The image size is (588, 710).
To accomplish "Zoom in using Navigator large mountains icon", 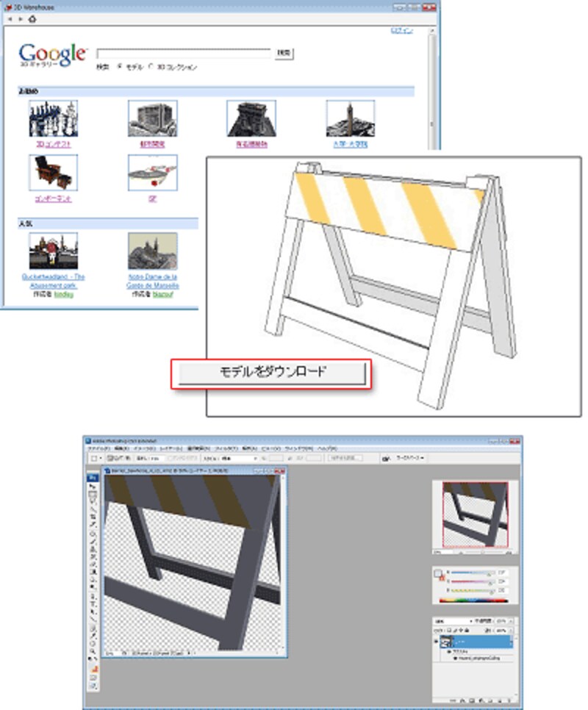I will coord(509,553).
